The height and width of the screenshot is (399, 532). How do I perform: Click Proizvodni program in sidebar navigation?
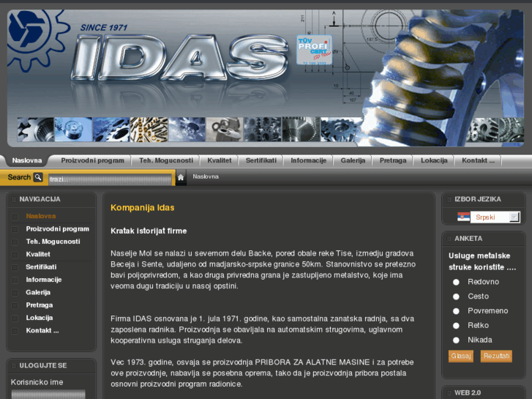(x=58, y=229)
